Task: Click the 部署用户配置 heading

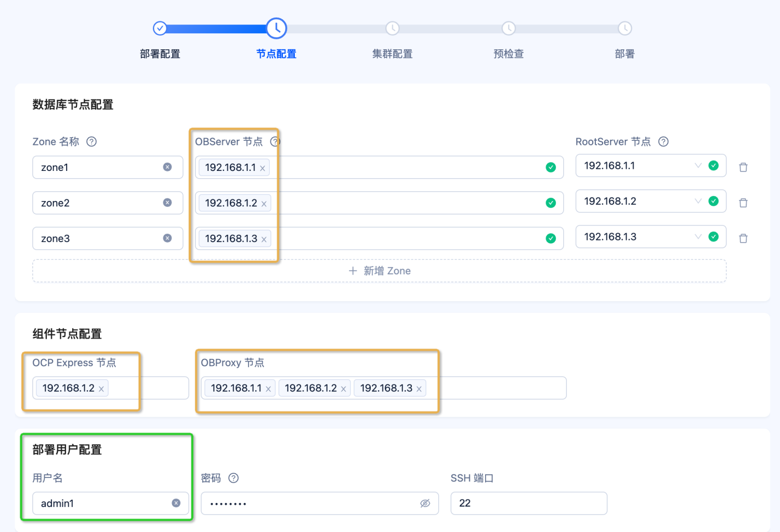Action: click(67, 449)
